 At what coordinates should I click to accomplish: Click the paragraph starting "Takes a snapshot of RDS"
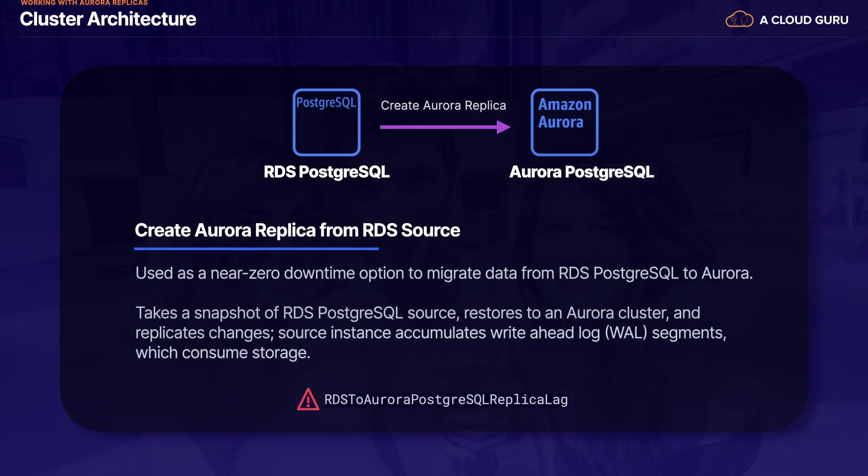[431, 332]
